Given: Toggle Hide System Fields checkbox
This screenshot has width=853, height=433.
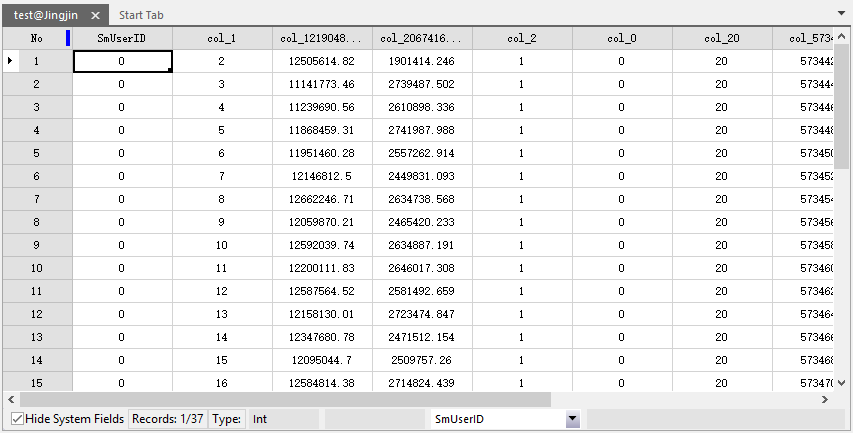Looking at the screenshot, I should click(x=17, y=419).
